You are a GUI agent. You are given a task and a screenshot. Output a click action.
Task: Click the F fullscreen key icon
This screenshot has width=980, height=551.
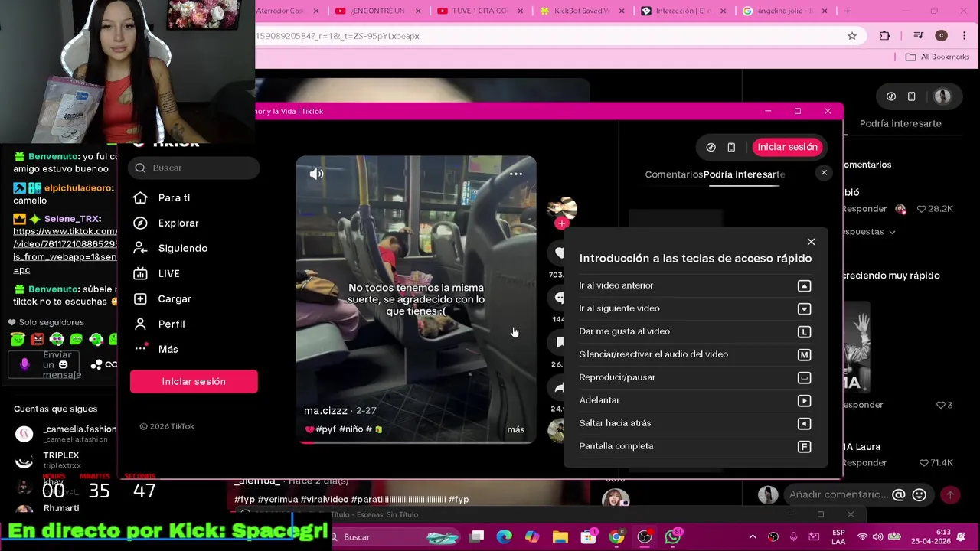[804, 446]
